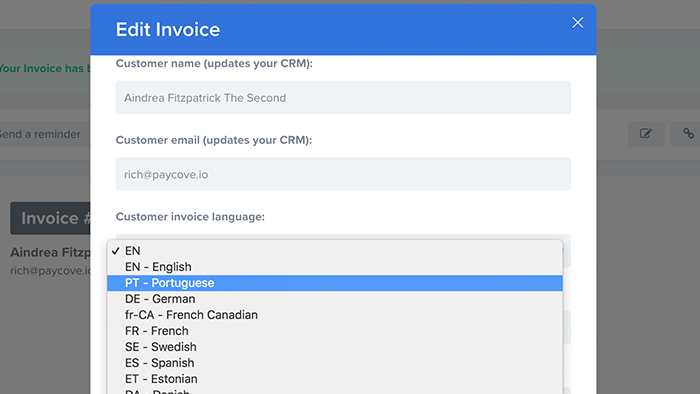Image resolution: width=700 pixels, height=394 pixels.
Task: Close the Edit Invoice dialog
Action: (577, 23)
